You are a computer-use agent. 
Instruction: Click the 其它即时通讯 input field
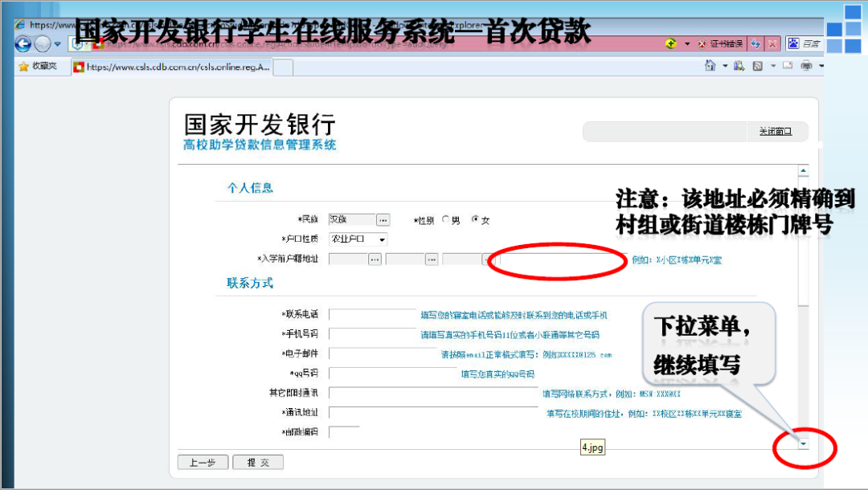(x=433, y=393)
